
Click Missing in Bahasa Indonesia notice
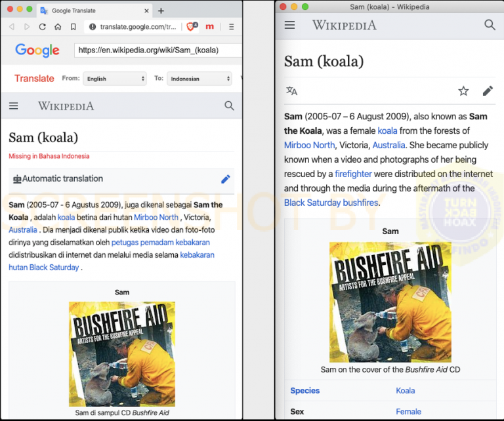point(49,156)
